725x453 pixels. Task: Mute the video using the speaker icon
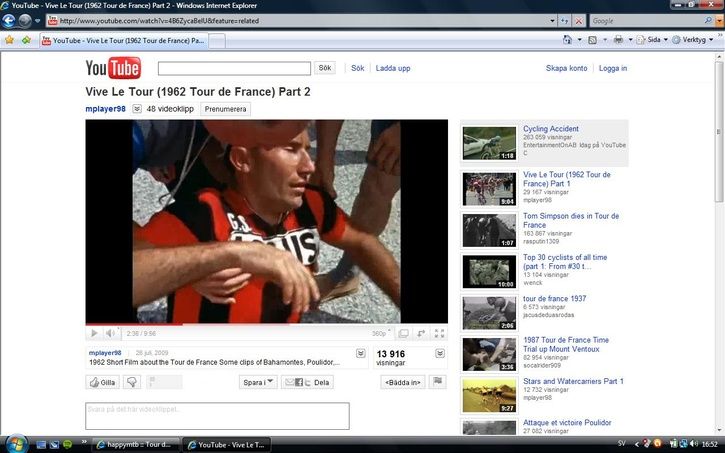click(111, 333)
